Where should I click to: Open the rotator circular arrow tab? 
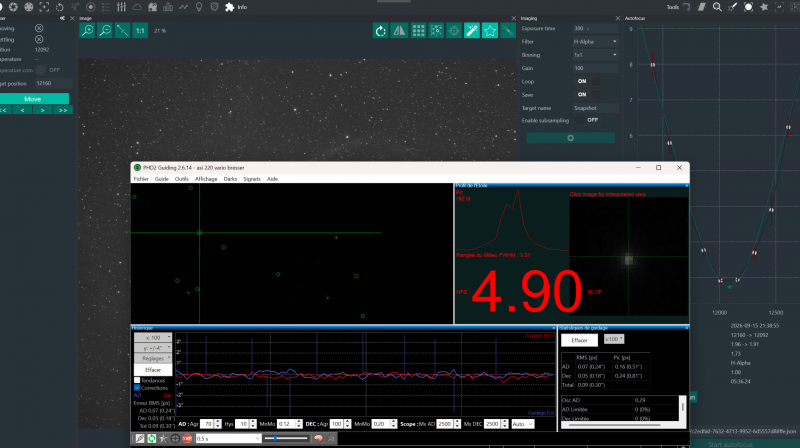click(x=60, y=7)
